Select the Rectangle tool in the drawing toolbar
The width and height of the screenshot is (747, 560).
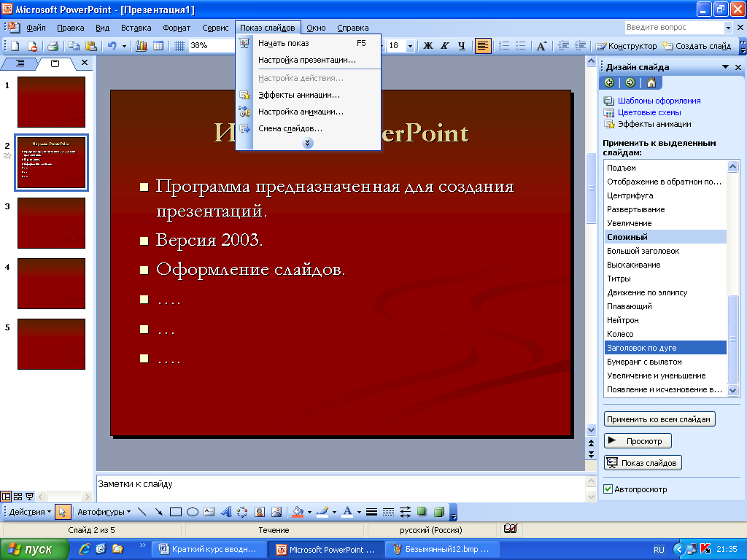(176, 512)
